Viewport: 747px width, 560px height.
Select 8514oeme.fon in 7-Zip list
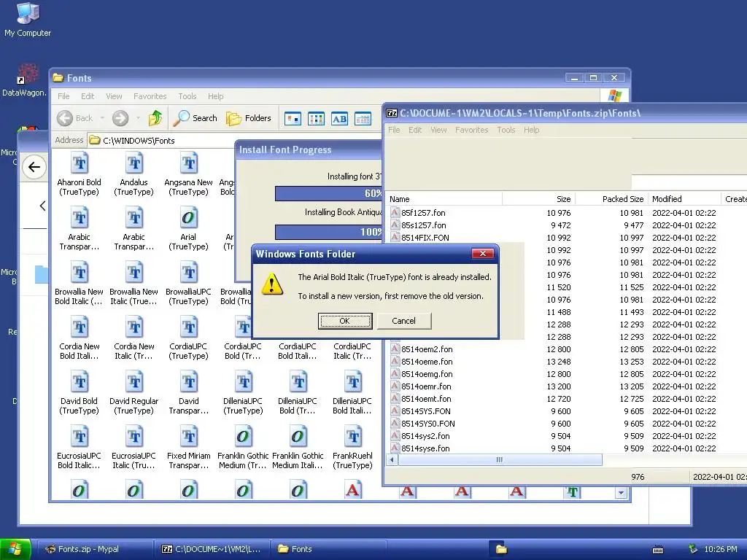coord(426,362)
